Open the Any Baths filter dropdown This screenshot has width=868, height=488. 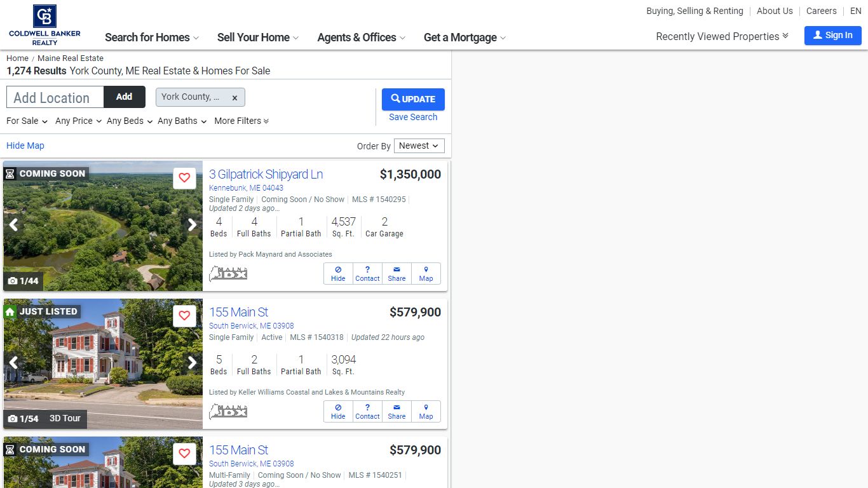182,121
